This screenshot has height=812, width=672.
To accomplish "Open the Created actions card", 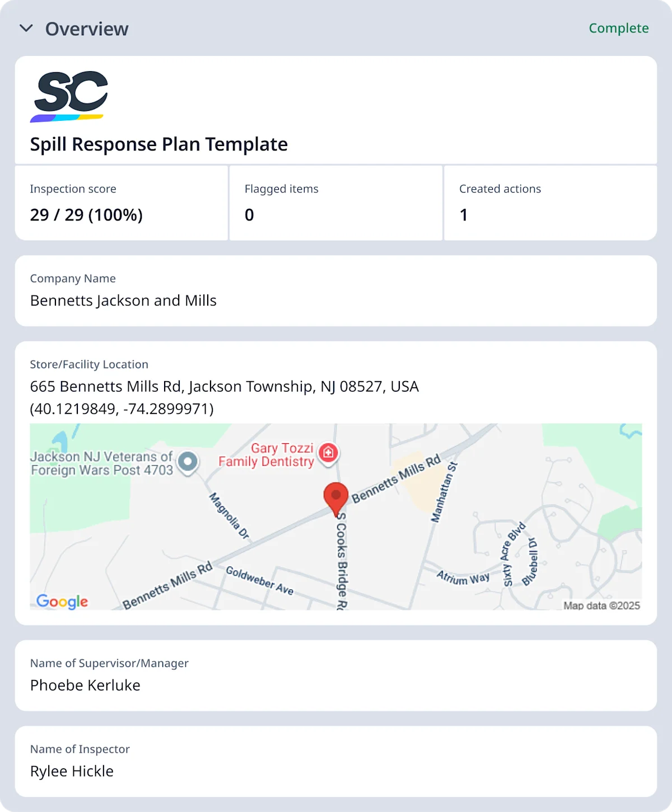I will tap(550, 203).
